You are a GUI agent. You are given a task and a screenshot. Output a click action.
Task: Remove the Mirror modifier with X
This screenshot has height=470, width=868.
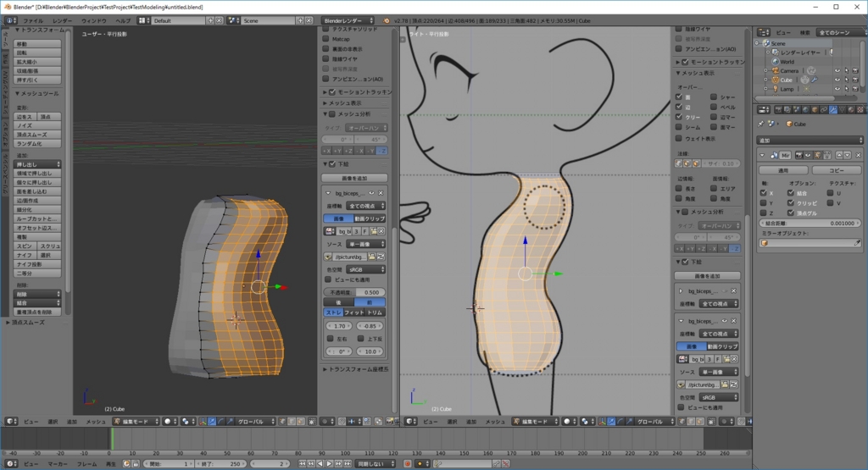click(x=859, y=155)
